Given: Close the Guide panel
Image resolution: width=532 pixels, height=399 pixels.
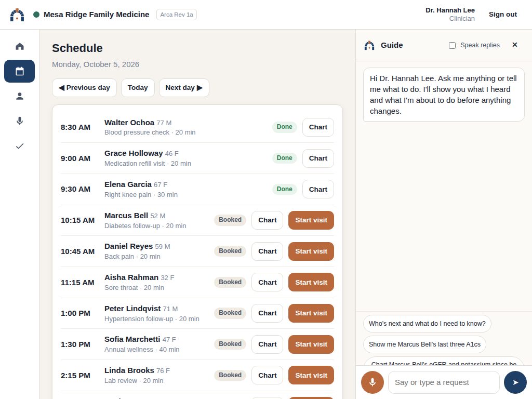Looking at the screenshot, I should [x=515, y=45].
